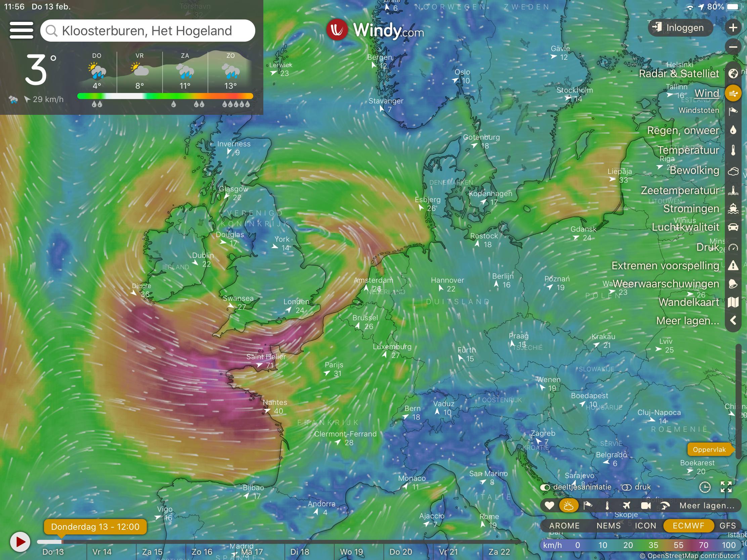
Task: Open the Zeetemperatuur layer icon
Action: pos(734,191)
